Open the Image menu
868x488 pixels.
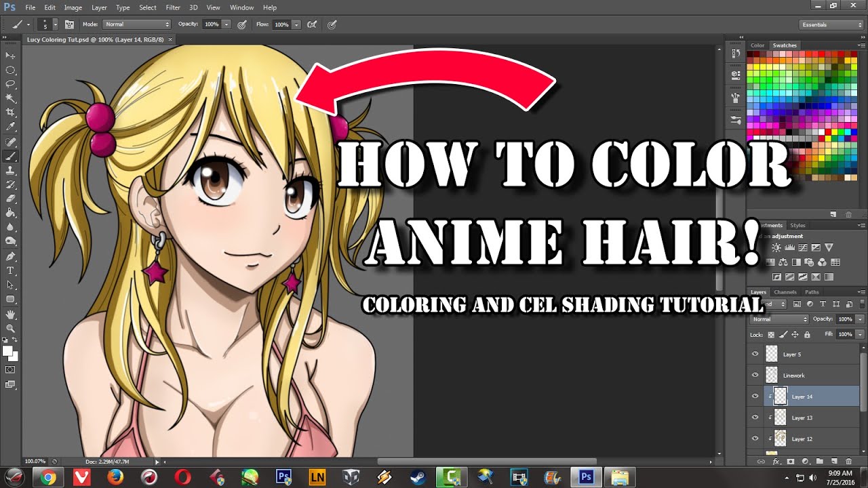tap(73, 7)
